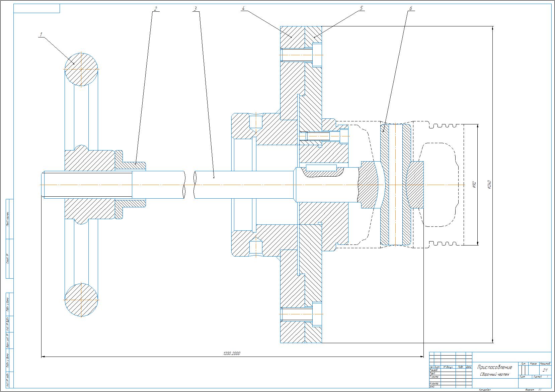Screen dimensions: 555x392
Task: Select the position number 6 callout label
Action: (x=411, y=9)
